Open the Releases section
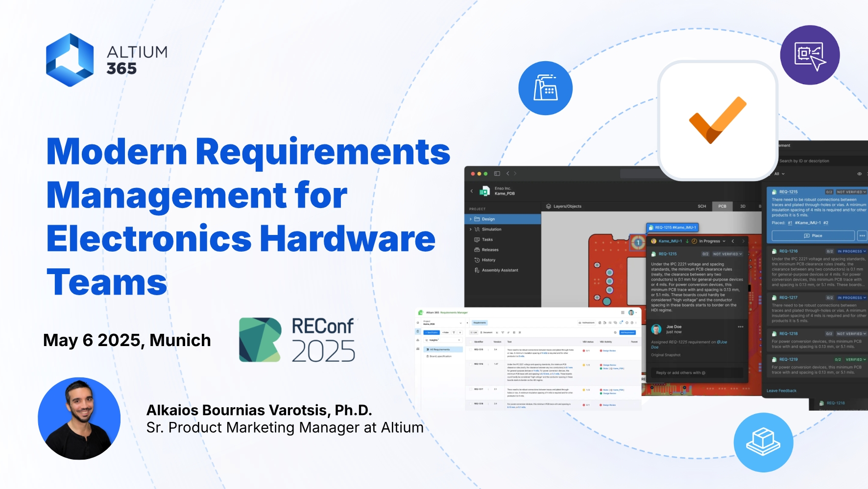This screenshot has width=868, height=489. coord(490,250)
